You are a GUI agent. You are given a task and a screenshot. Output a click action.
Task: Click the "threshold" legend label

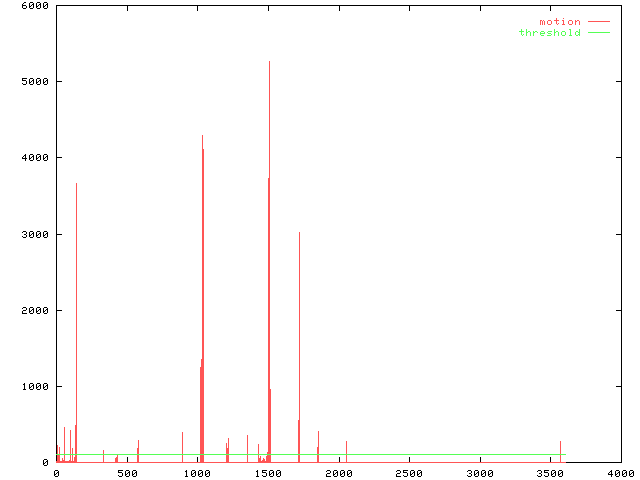coord(549,33)
